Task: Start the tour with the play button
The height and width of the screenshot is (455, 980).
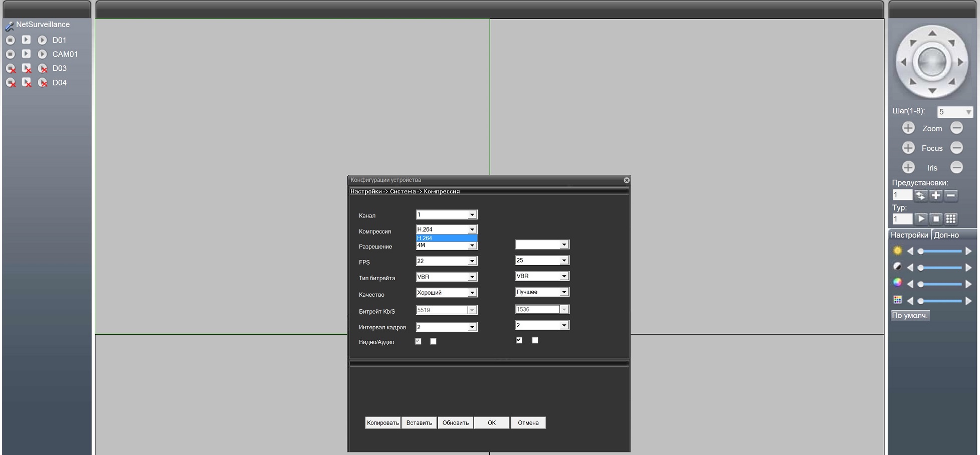Action: pos(920,219)
